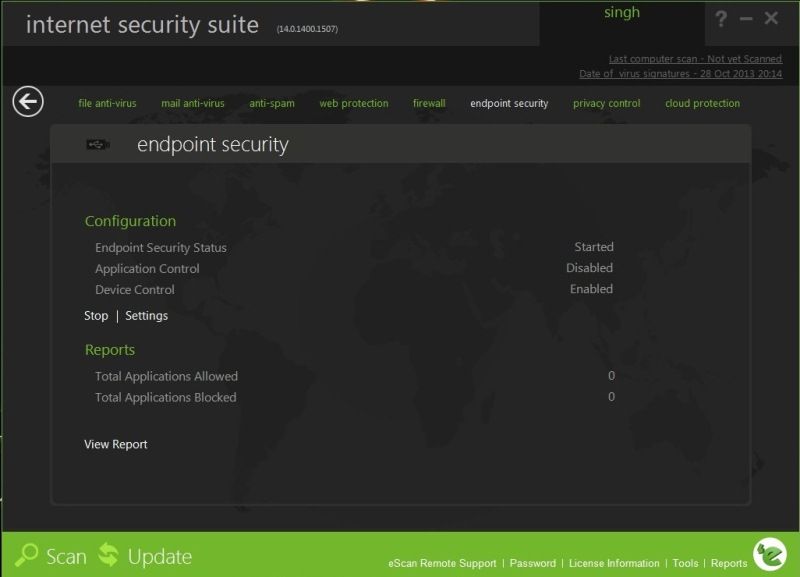Switch to the file anti-virus tab
Viewport: 800px width, 577px height.
click(107, 103)
